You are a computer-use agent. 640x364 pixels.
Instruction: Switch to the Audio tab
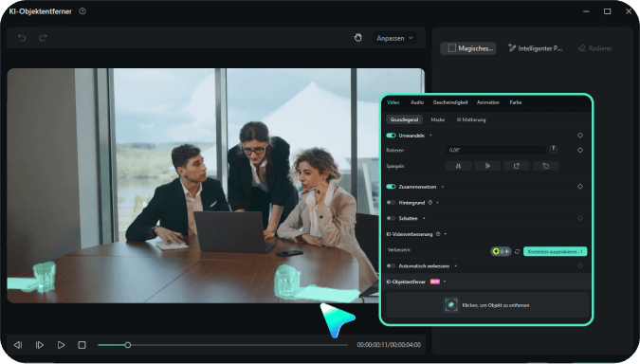coord(417,102)
